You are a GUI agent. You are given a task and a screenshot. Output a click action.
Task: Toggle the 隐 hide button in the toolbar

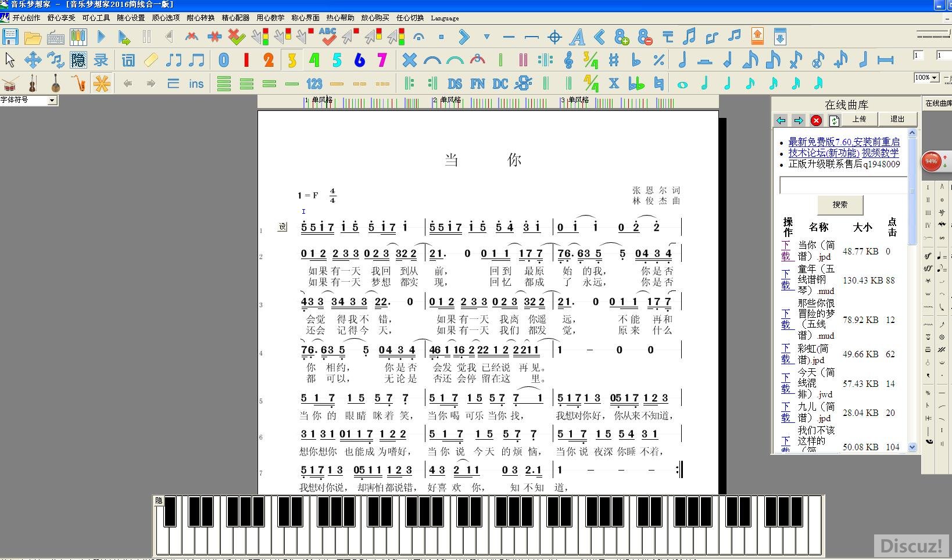coord(78,60)
